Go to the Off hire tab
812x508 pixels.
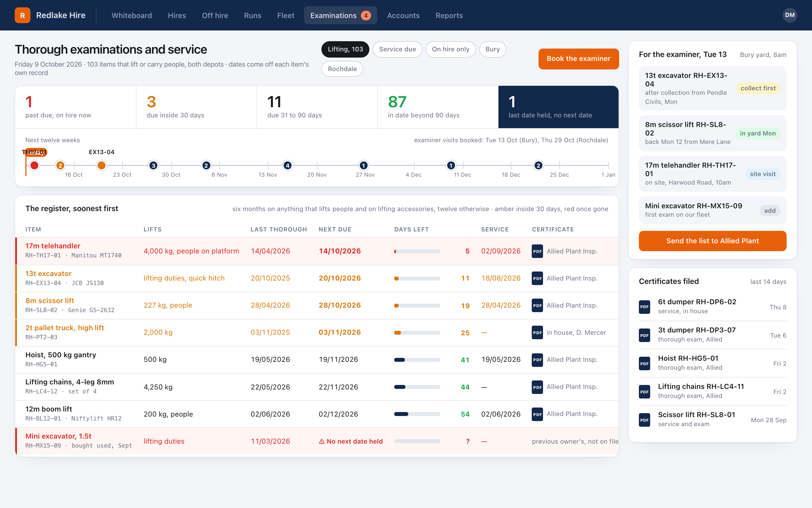(x=215, y=16)
